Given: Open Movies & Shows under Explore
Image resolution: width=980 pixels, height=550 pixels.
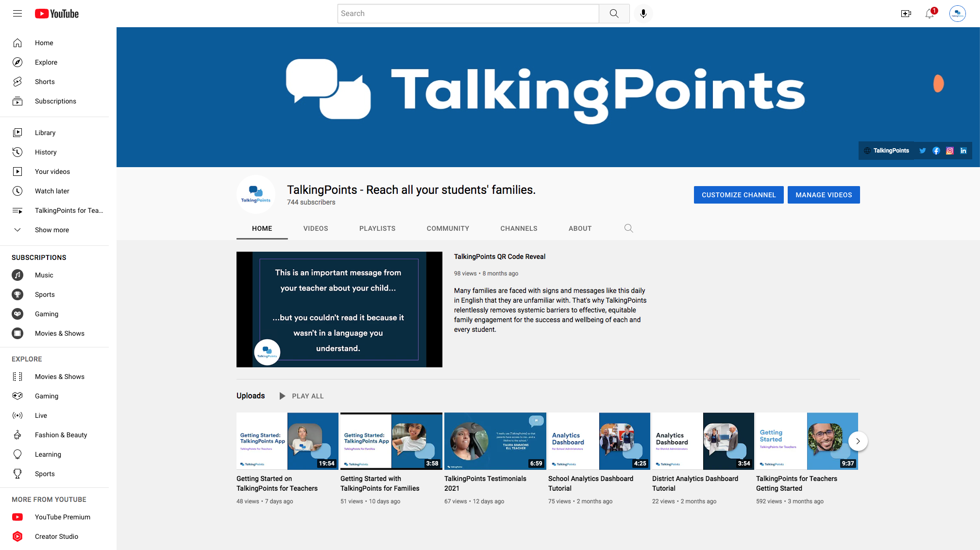Looking at the screenshot, I should click(54, 377).
